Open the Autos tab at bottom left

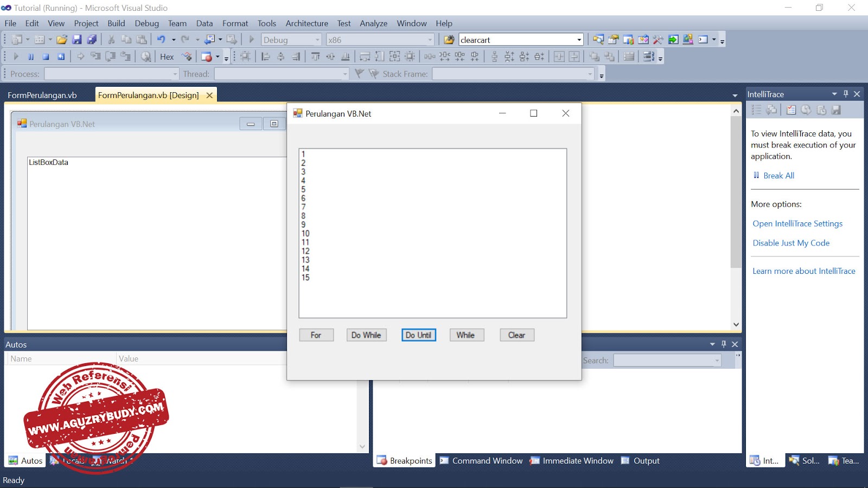click(25, 461)
